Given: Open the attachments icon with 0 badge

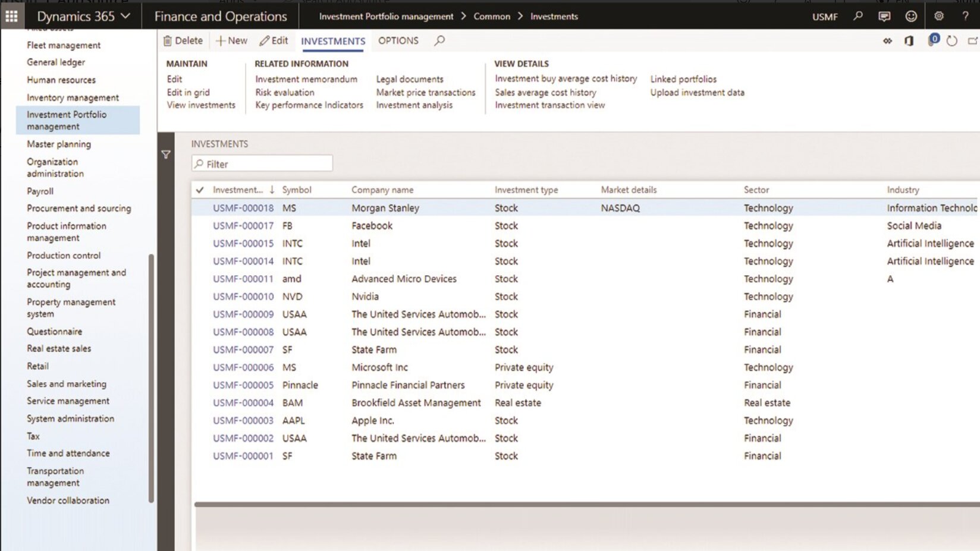Looking at the screenshot, I should pos(932,40).
